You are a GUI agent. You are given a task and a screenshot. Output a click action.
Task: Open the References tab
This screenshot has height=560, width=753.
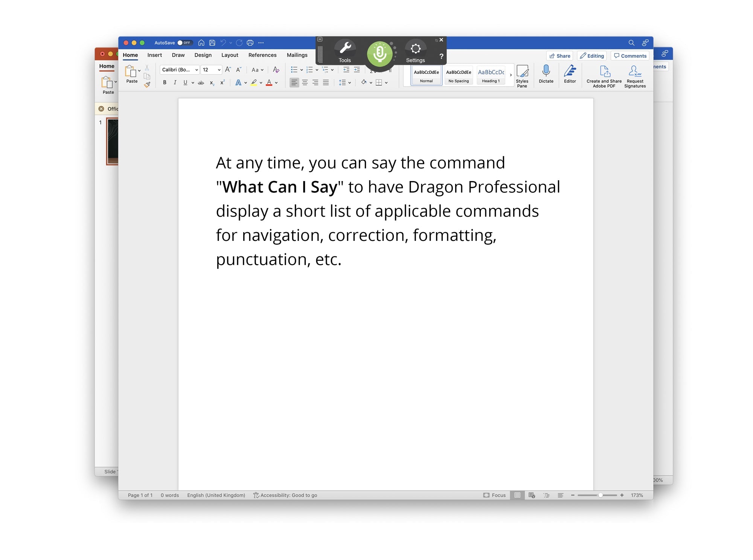click(x=262, y=55)
